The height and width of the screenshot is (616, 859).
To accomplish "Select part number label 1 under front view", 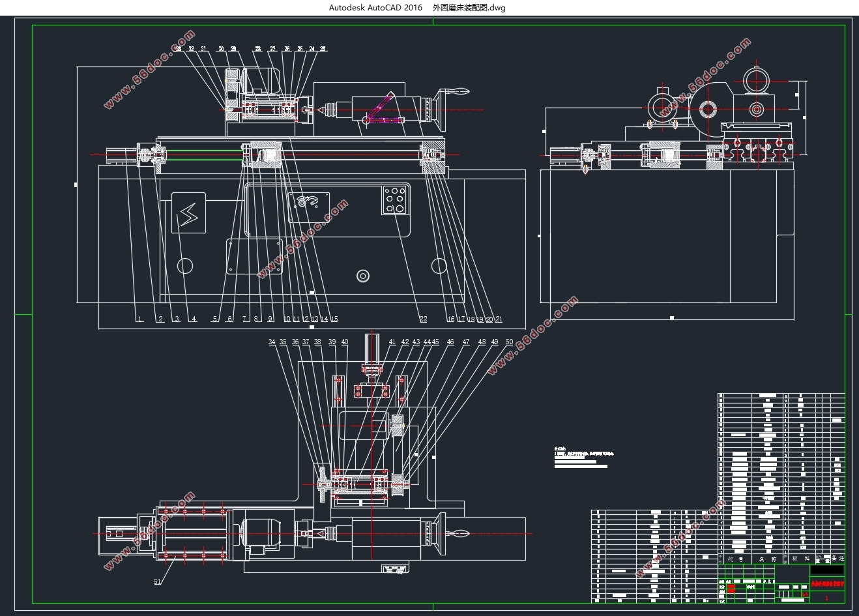I will pyautogui.click(x=139, y=319).
